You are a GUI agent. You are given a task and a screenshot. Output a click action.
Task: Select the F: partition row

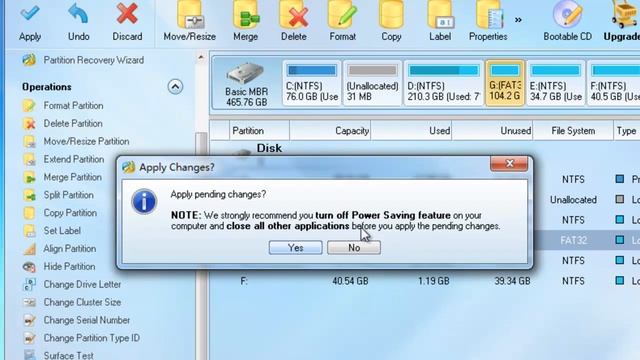(424, 281)
